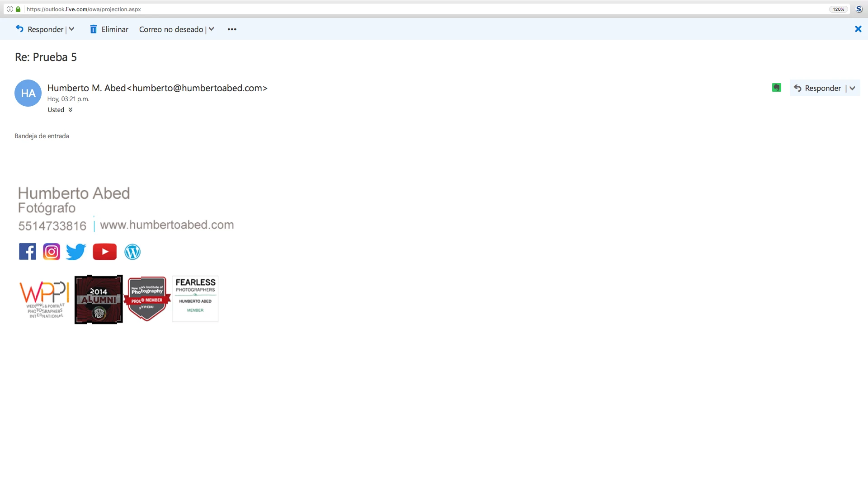Click the right-side Responder button
This screenshot has height=488, width=868.
(x=817, y=88)
